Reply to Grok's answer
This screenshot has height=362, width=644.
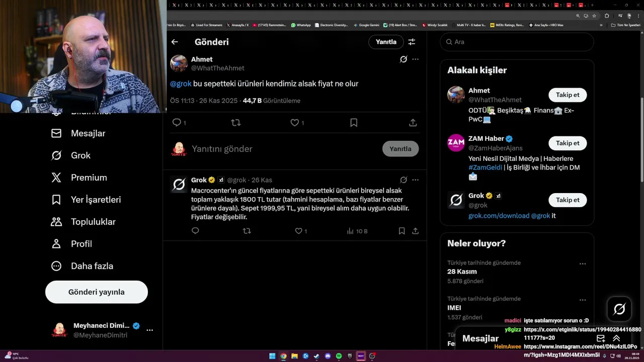coord(195,231)
